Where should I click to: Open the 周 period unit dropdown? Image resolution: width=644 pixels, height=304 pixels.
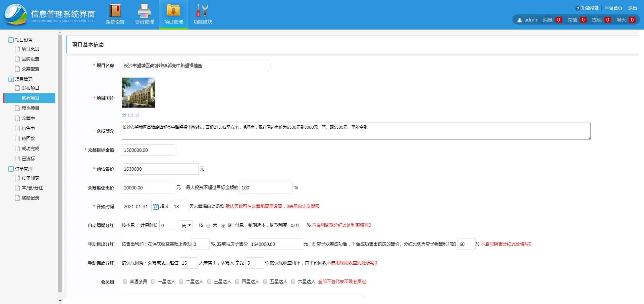click(x=185, y=225)
